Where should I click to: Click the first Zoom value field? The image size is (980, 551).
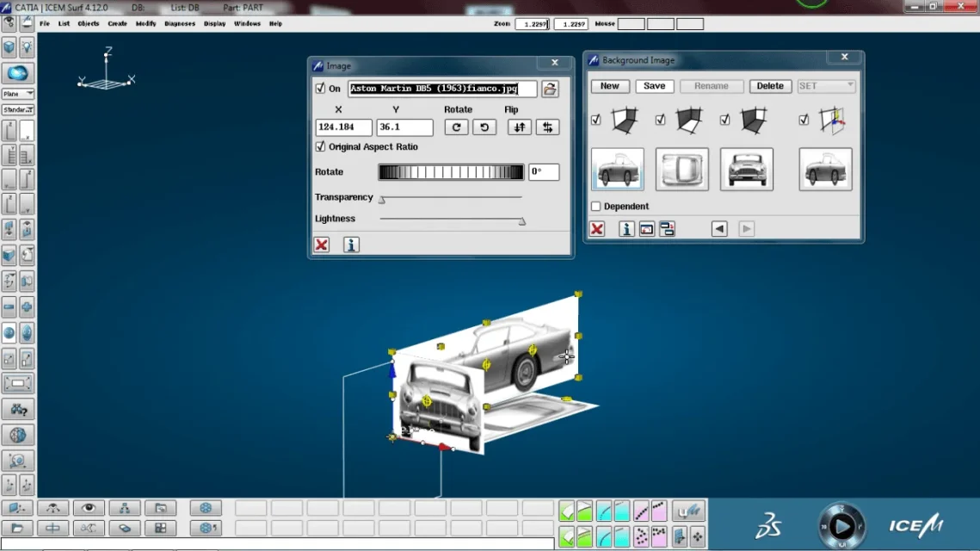[x=533, y=24]
